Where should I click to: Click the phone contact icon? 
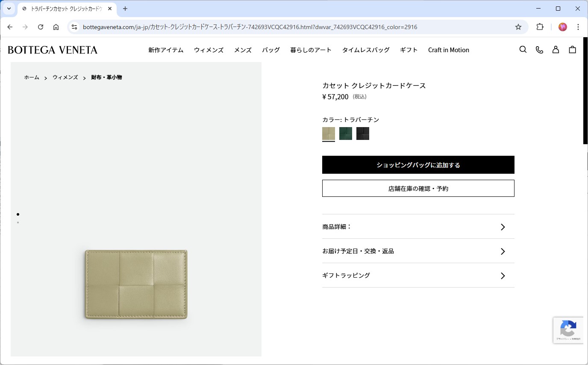click(x=539, y=50)
